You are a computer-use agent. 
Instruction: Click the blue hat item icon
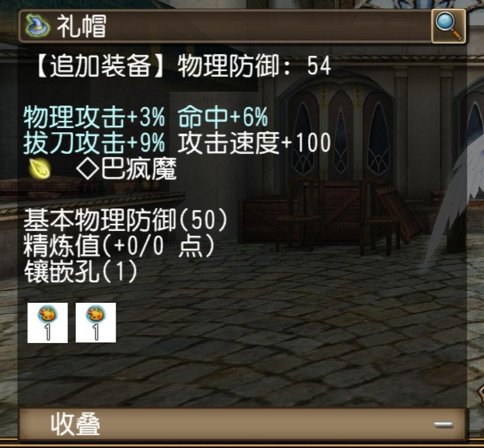pos(37,26)
